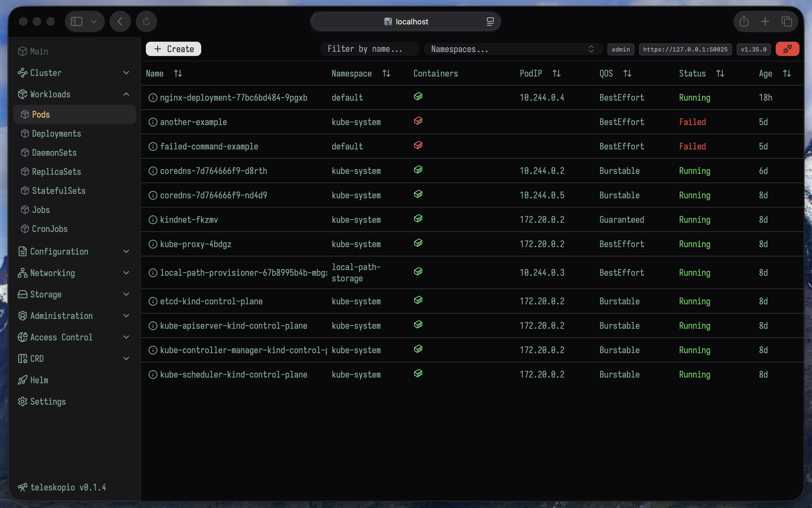The width and height of the screenshot is (812, 508).
Task: Collapse the Workloads section chevron
Action: click(126, 94)
